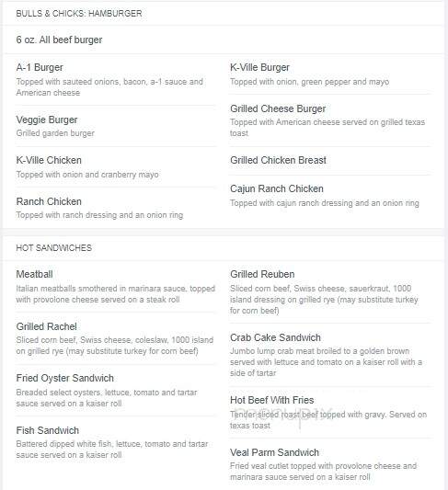The image size is (448, 490).
Task: Choose Cajun Ranch Chicken
Action: 277,188
